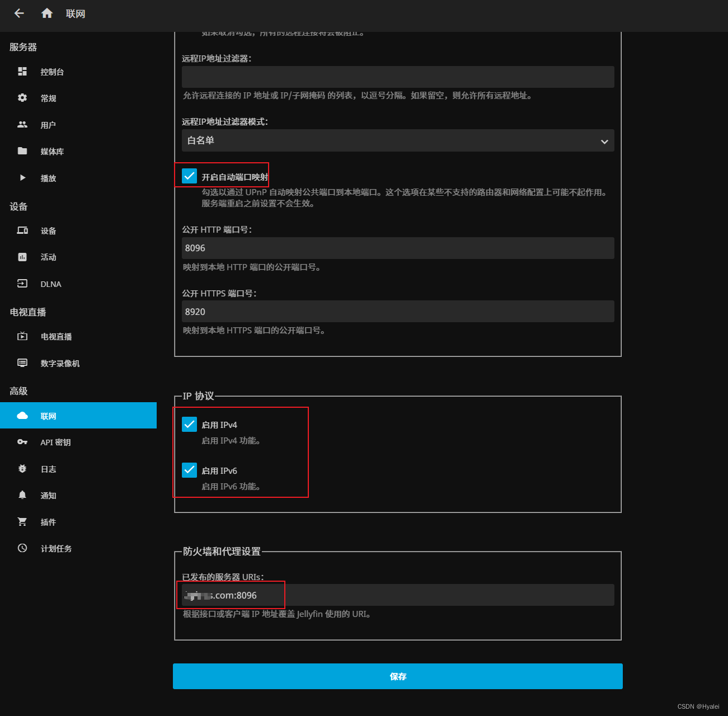Open 通知 menu item
728x716 pixels.
click(x=78, y=495)
